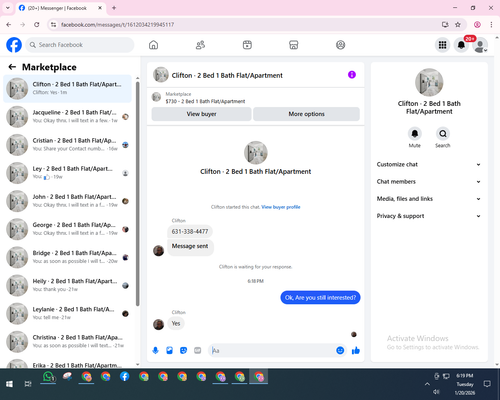Click the Search Facebook field
The width and height of the screenshot is (500, 400).
80,45
